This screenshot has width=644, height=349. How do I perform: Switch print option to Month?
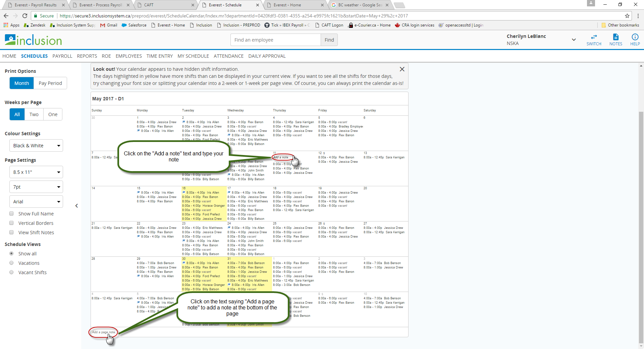point(21,83)
